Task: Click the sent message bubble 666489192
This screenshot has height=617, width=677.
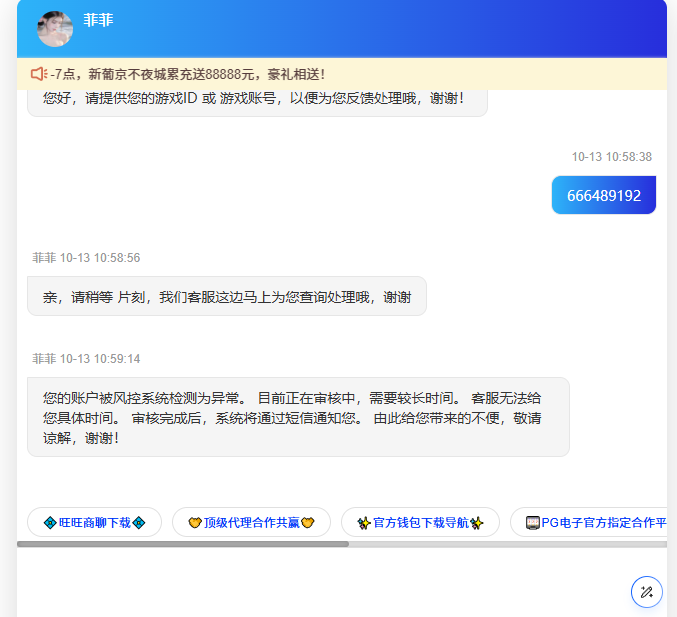Action: pos(603,195)
